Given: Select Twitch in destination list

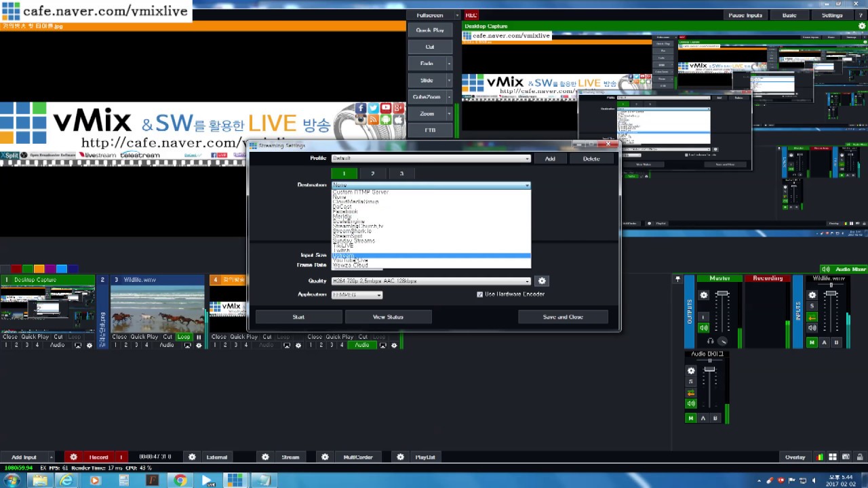Looking at the screenshot, I should (431, 251).
